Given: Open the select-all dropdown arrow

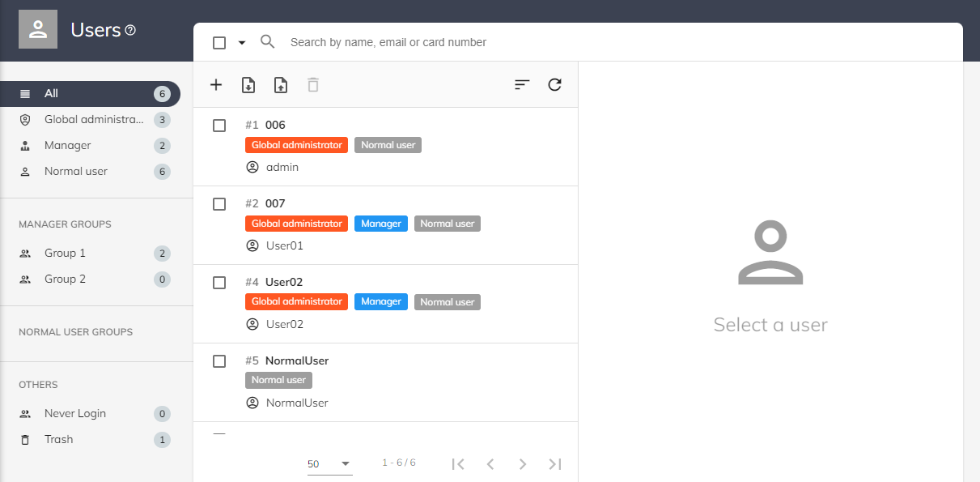Looking at the screenshot, I should (241, 43).
